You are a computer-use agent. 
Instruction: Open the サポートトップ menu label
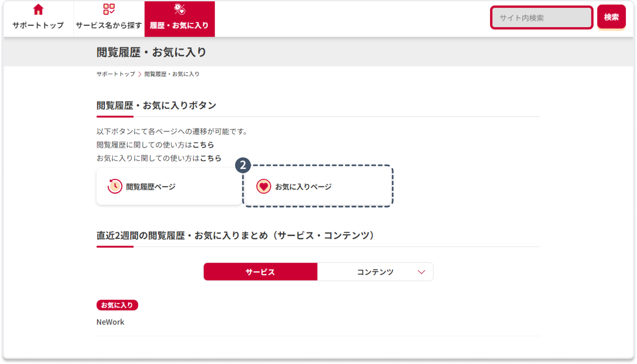[x=38, y=25]
